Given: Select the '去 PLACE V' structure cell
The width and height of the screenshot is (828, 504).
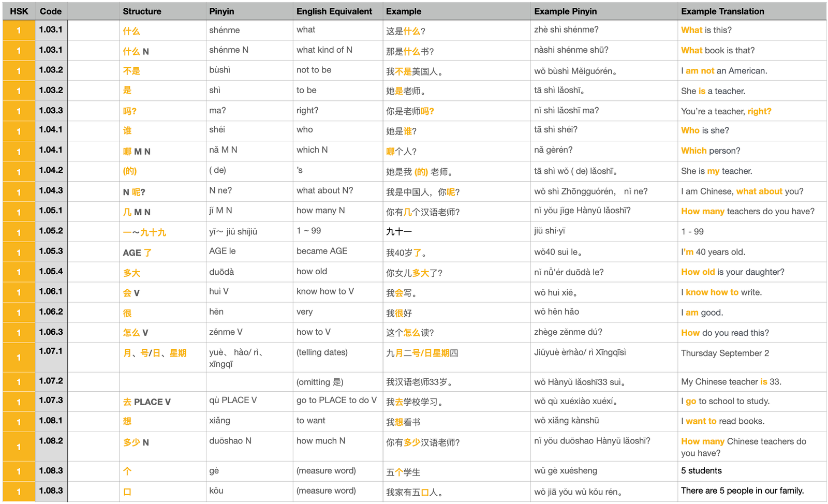Looking at the screenshot, I should [146, 402].
